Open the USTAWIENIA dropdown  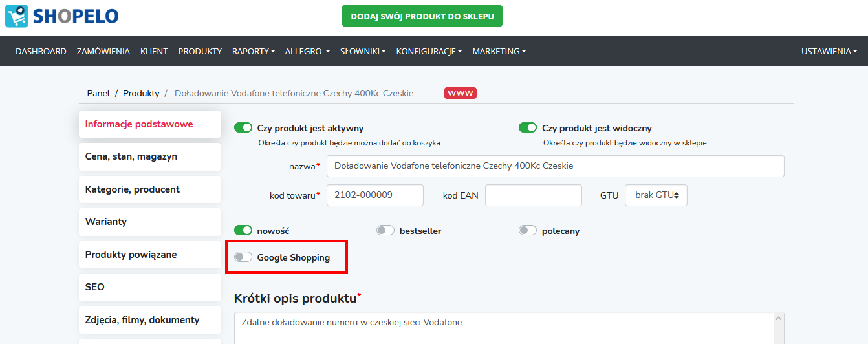(x=829, y=51)
